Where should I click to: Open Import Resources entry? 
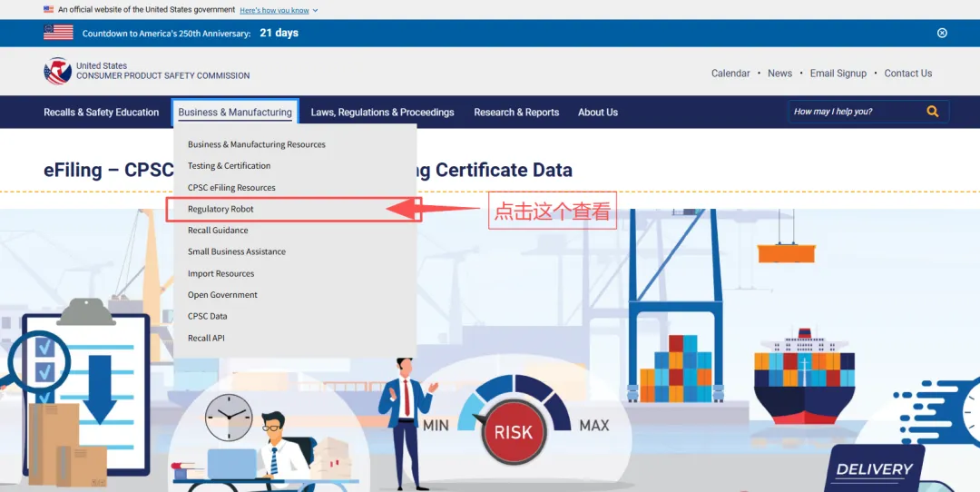(x=220, y=273)
